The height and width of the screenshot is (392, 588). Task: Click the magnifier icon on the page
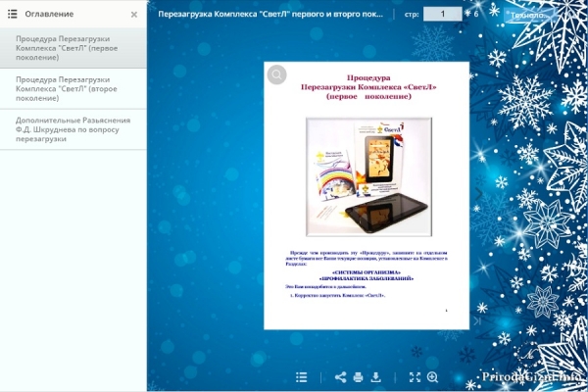click(277, 74)
